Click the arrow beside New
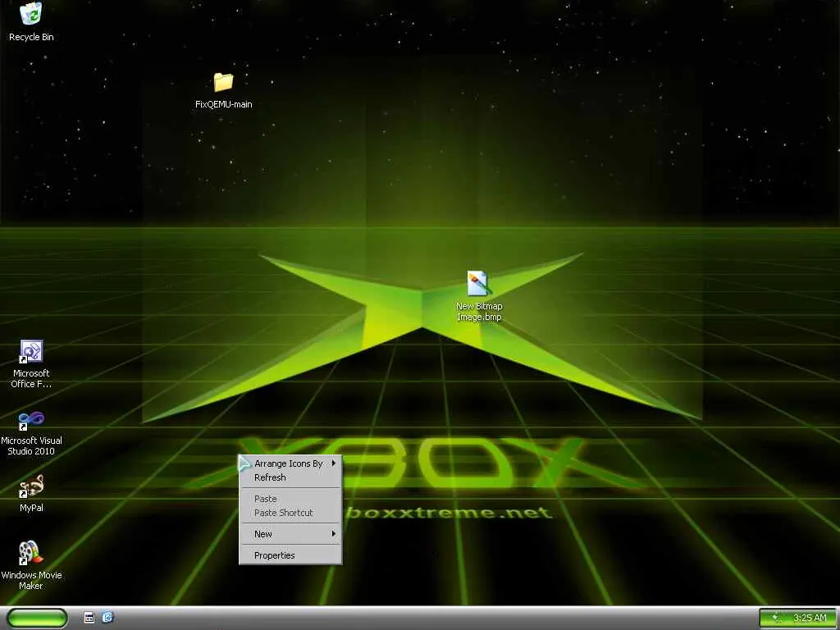Image resolution: width=840 pixels, height=630 pixels. (334, 533)
